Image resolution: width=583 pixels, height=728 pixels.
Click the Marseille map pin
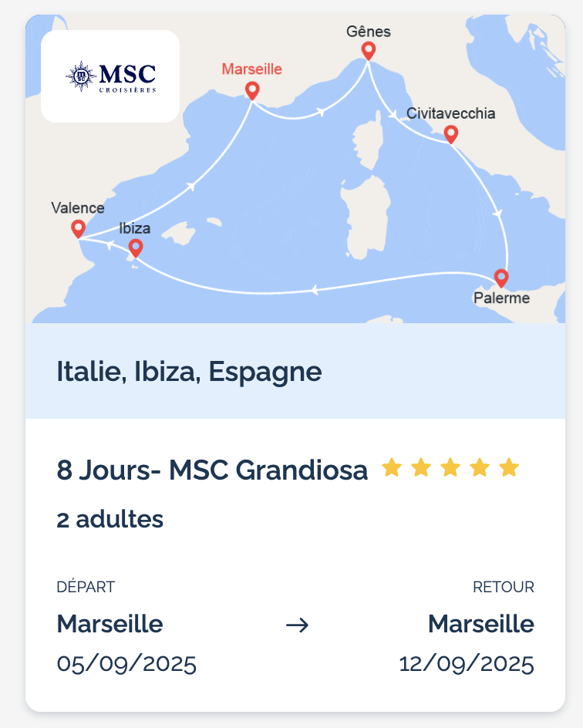(252, 90)
